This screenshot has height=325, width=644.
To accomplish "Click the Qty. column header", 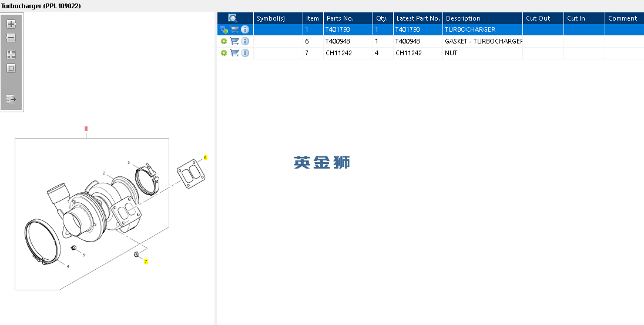I will coord(383,18).
